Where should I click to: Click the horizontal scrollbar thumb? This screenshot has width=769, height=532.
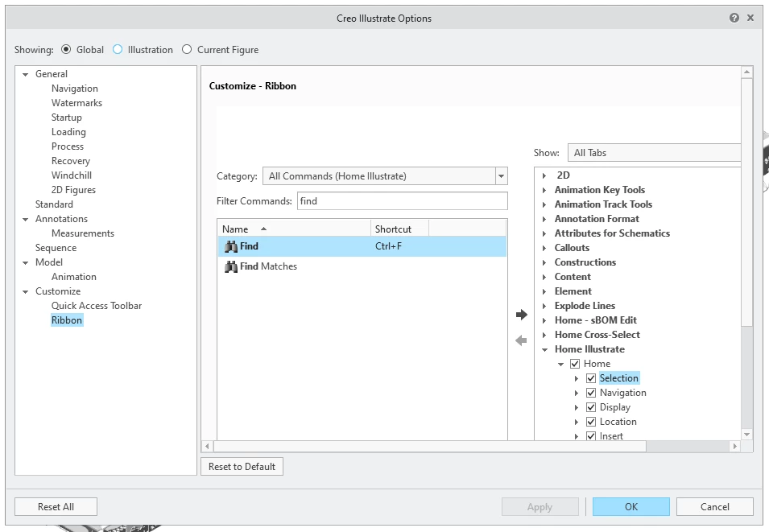pyautogui.click(x=430, y=446)
